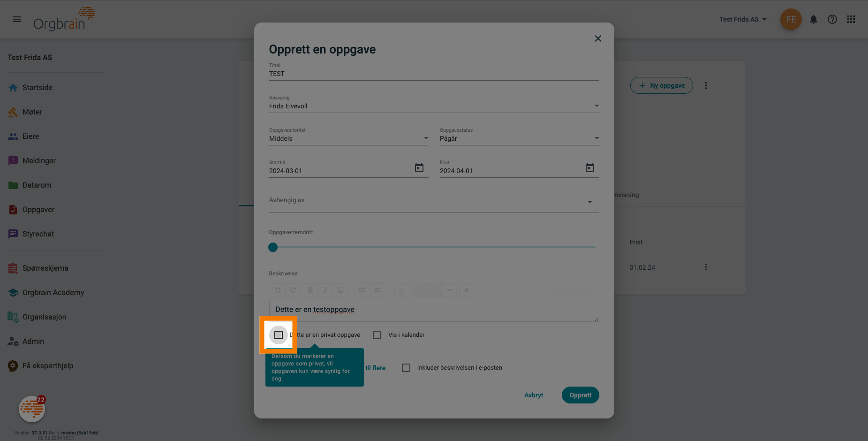Click the Ny oppgave button
This screenshot has height=441, width=868.
661,85
